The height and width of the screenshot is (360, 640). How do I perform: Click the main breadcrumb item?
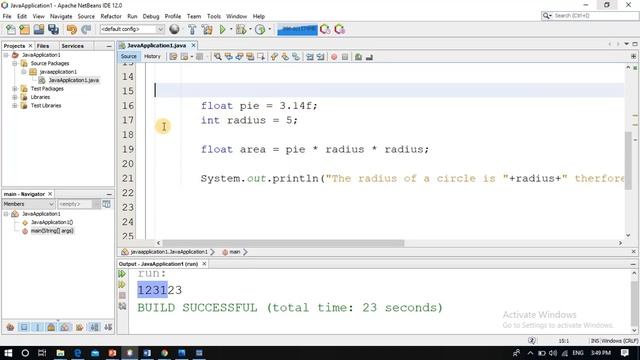coord(234,252)
